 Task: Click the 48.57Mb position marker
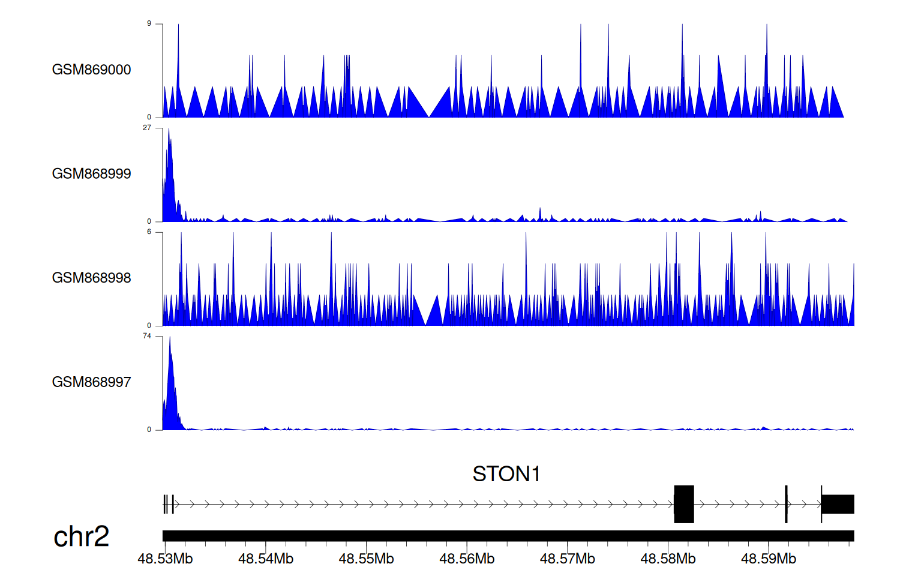[x=567, y=559]
